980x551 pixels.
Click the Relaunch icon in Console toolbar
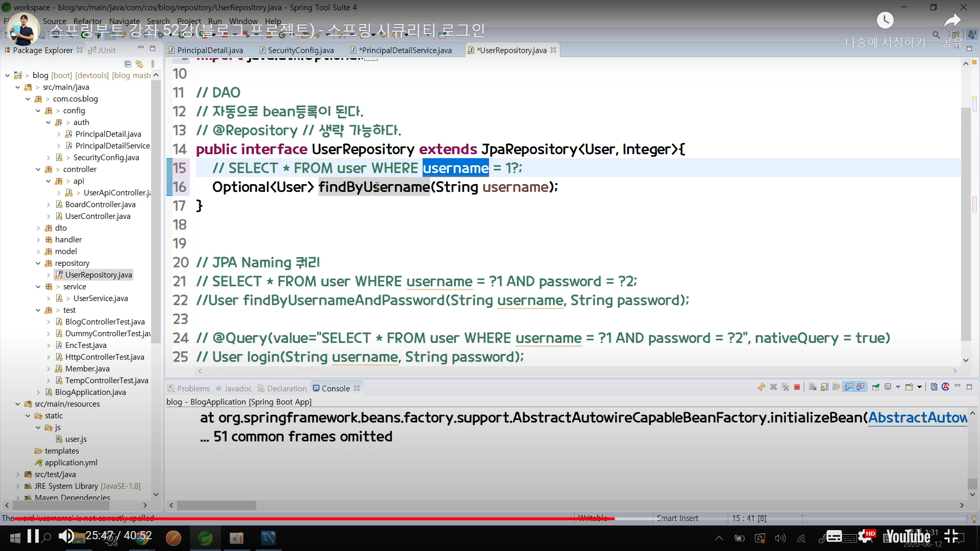pos(761,387)
